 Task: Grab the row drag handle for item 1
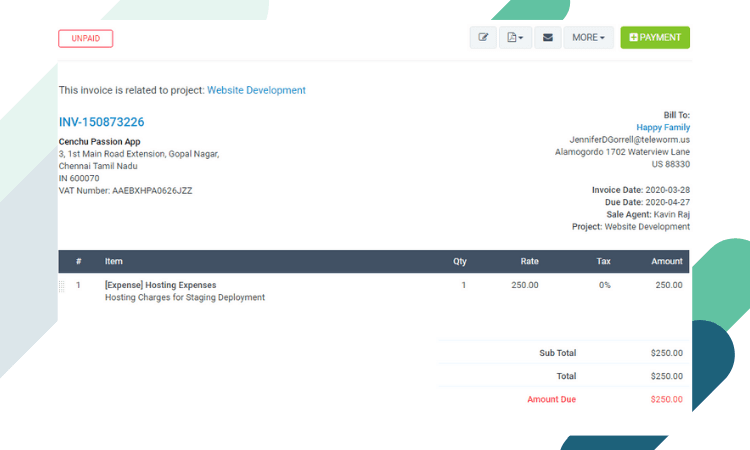click(x=62, y=286)
